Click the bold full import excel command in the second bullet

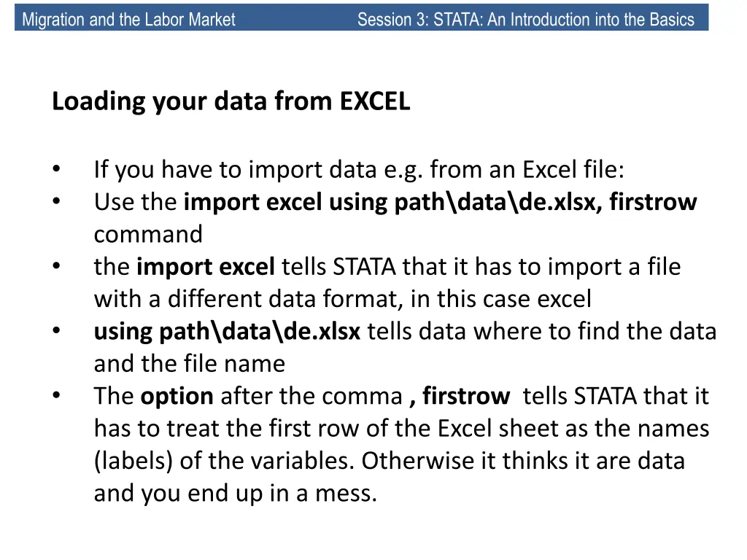[x=440, y=203]
